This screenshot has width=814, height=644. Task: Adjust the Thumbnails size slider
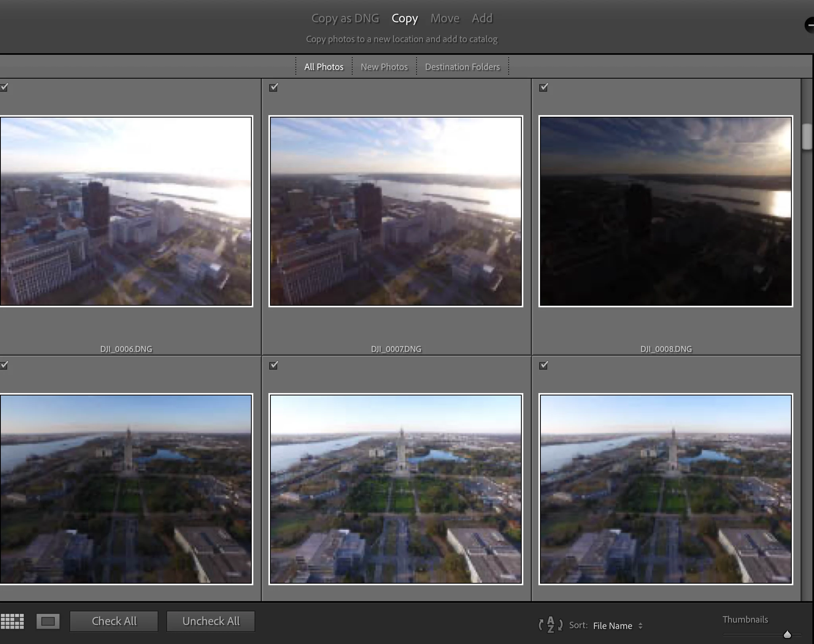coord(787,634)
